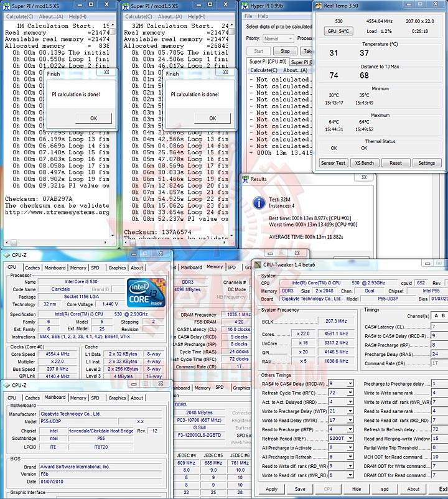The height and width of the screenshot is (499, 448).
Task: Click the Sensor Test button in Real Temp
Action: (333, 163)
